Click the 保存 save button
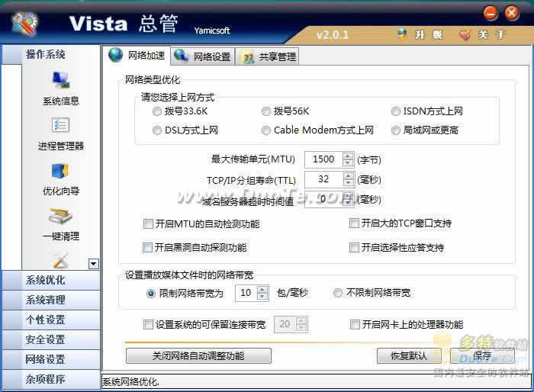 pos(482,356)
